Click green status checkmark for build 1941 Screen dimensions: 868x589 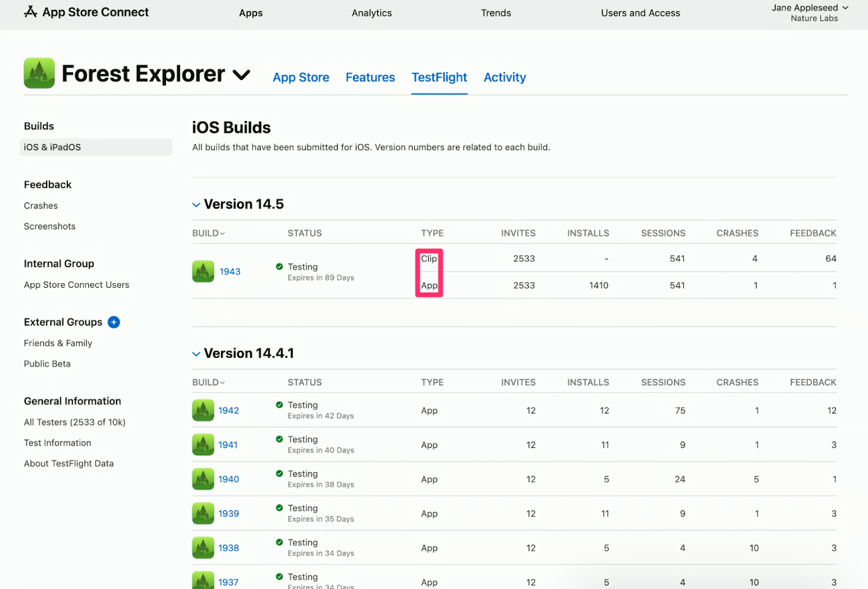[x=279, y=439]
